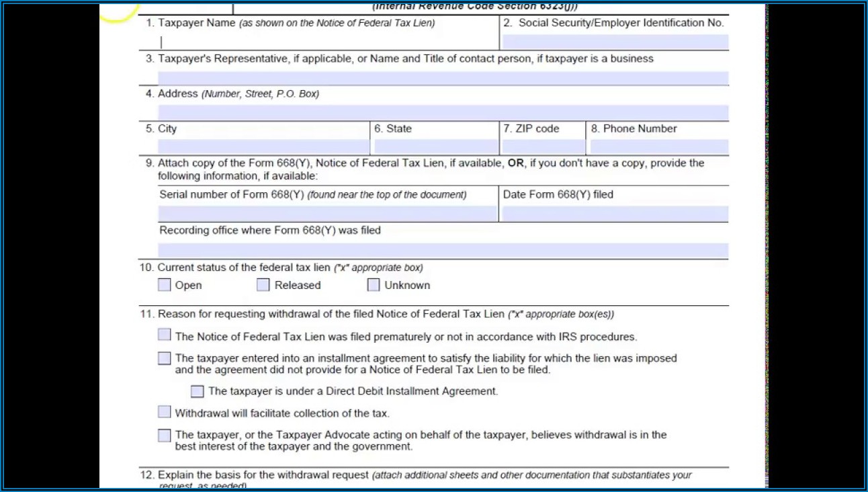Check 'filed prematurely' reason box
The height and width of the screenshot is (492, 868).
click(165, 335)
